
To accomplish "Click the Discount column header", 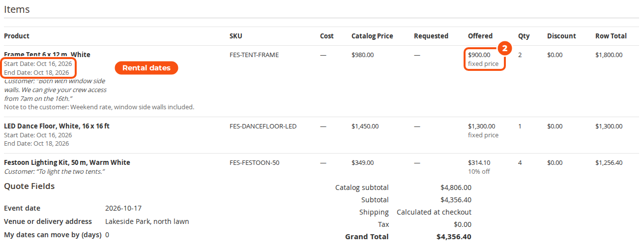I will pyautogui.click(x=561, y=36).
